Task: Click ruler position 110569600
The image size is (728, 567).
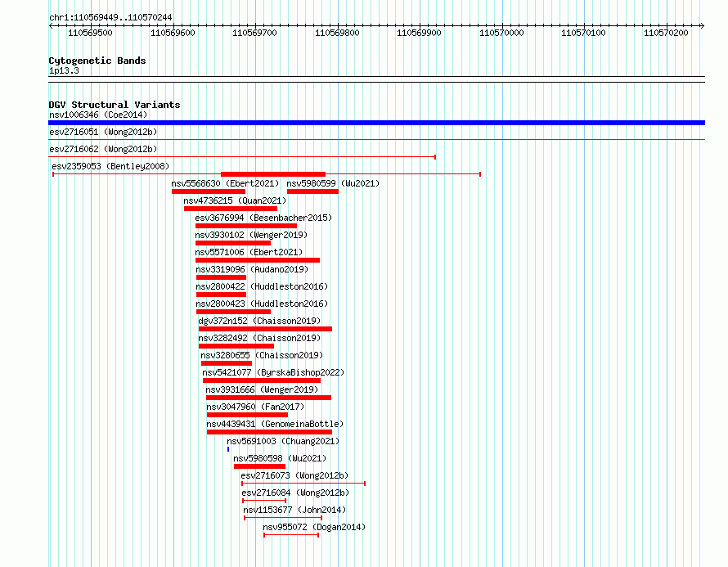Action: 173,33
